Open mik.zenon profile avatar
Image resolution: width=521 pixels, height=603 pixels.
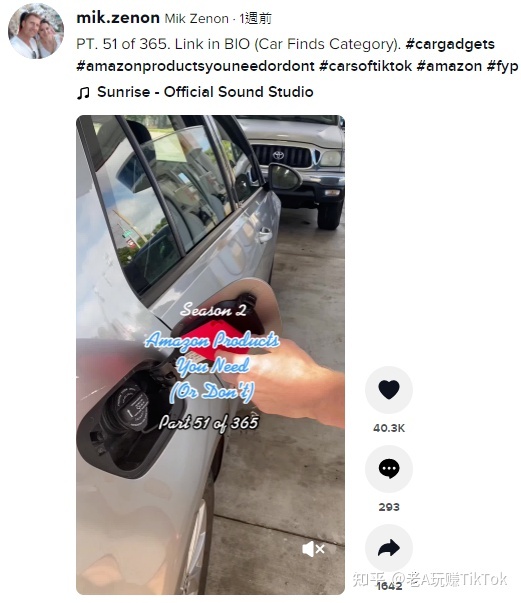click(x=36, y=31)
